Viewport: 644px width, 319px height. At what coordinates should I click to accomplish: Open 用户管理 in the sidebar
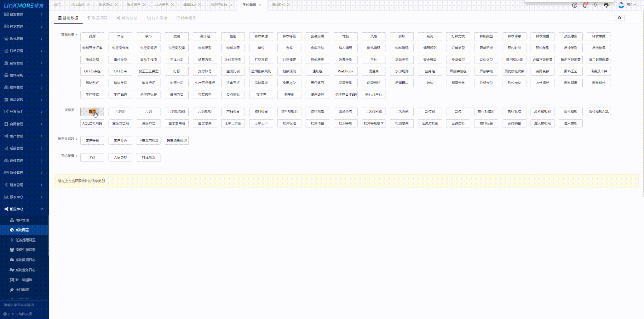pos(22,220)
